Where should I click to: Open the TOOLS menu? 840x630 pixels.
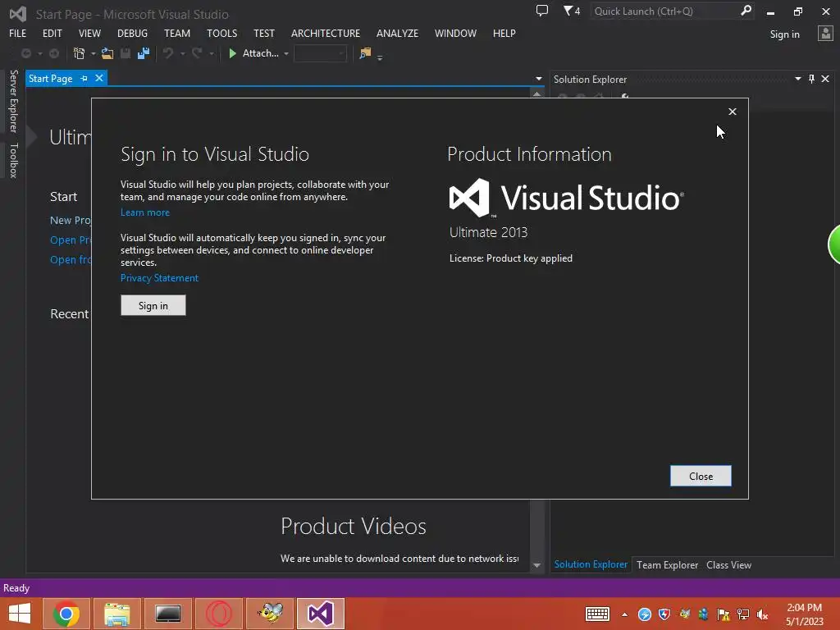pos(221,33)
